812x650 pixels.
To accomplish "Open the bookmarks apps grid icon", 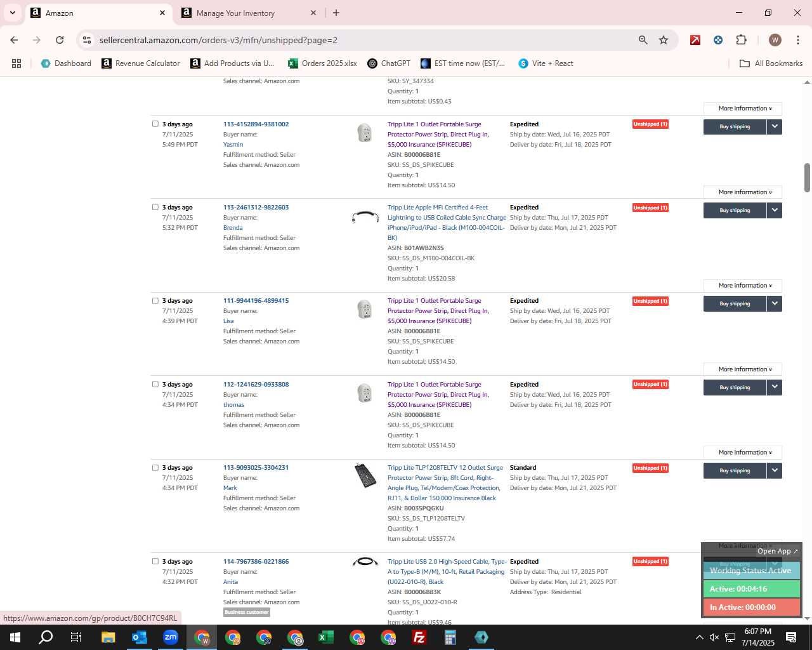I will pyautogui.click(x=16, y=63).
